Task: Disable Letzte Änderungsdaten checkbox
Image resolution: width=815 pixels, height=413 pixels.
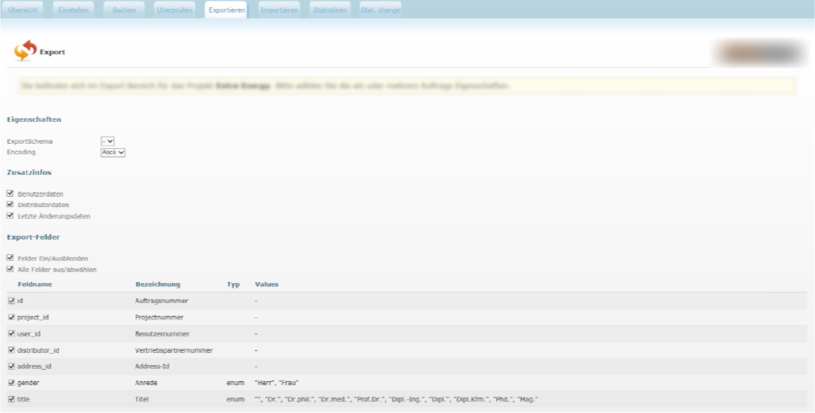Action: (10, 215)
